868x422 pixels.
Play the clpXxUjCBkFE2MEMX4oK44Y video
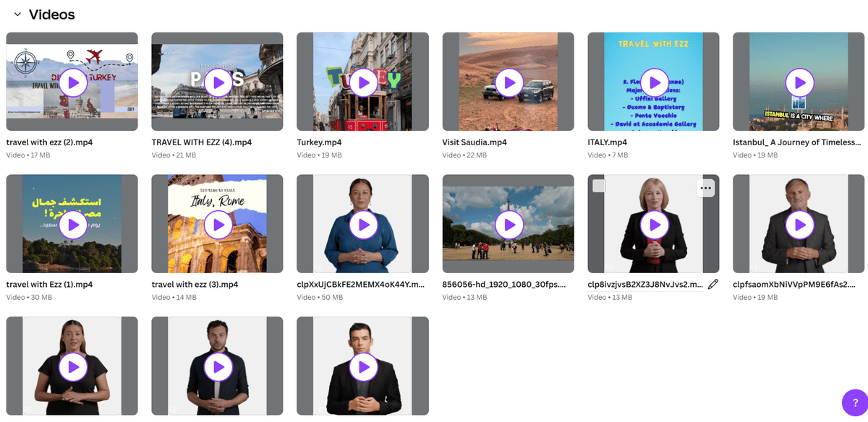pos(363,225)
